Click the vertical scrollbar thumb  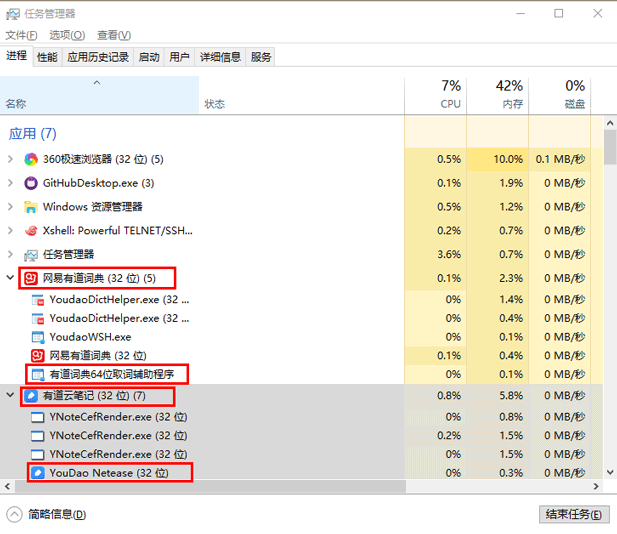(x=610, y=147)
